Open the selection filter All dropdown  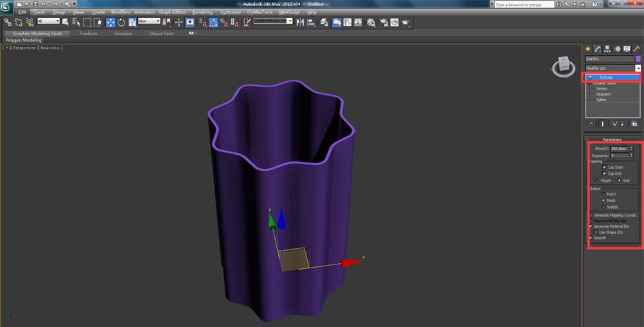tap(48, 21)
